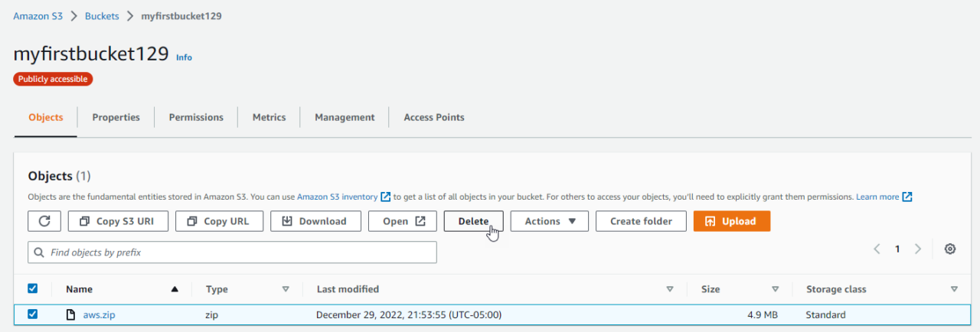Open selected object in new tab
Viewport: 980px width, 332px height.
[x=402, y=221]
